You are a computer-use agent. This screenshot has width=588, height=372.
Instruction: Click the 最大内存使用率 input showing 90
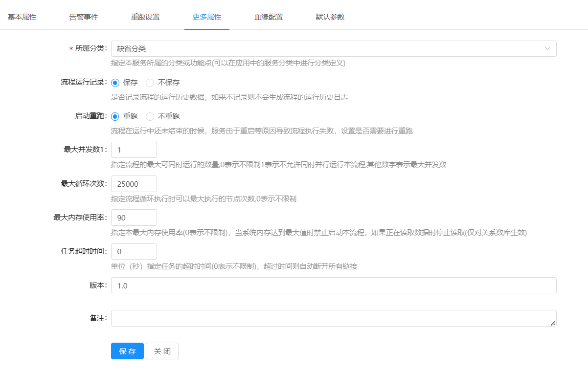pos(134,218)
